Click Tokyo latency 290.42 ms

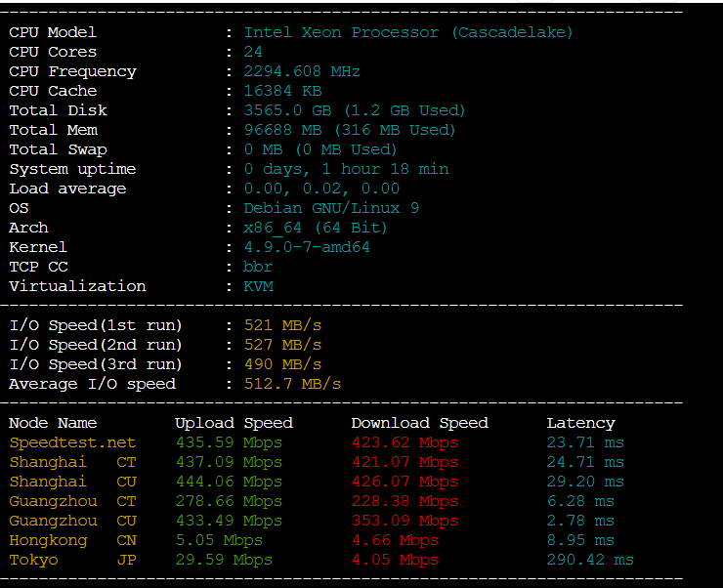(591, 560)
